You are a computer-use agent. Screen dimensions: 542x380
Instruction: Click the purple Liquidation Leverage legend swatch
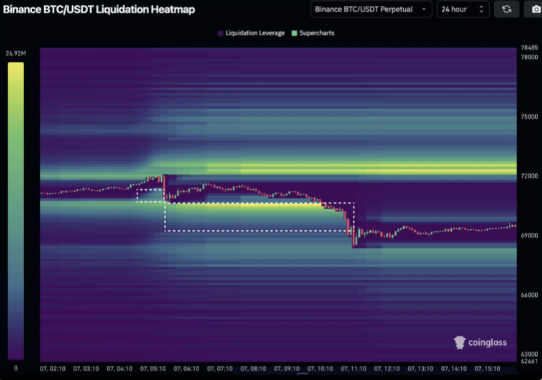(221, 33)
